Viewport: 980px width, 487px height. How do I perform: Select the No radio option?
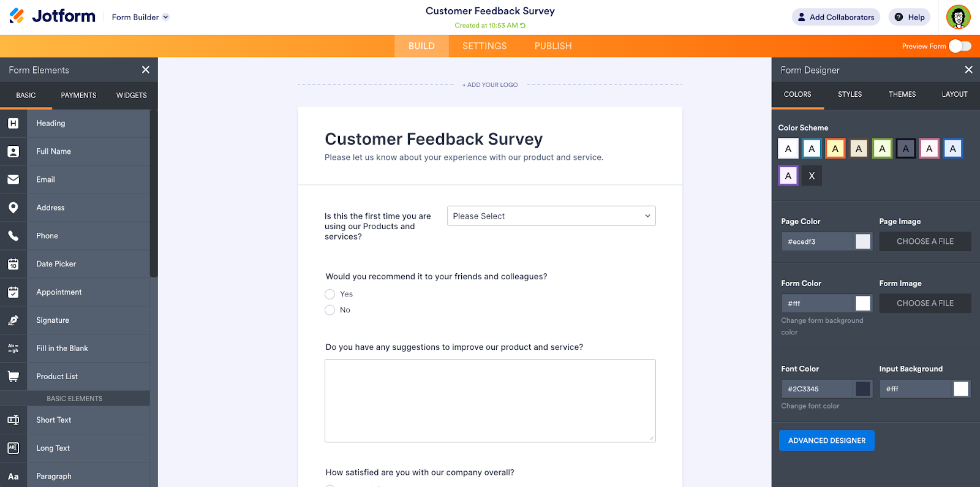pyautogui.click(x=330, y=310)
